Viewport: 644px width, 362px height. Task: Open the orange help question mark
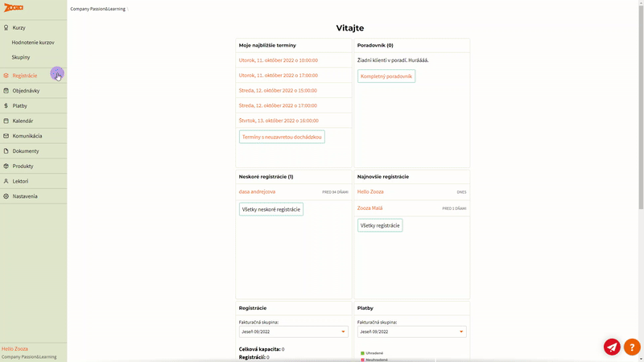pos(632,347)
